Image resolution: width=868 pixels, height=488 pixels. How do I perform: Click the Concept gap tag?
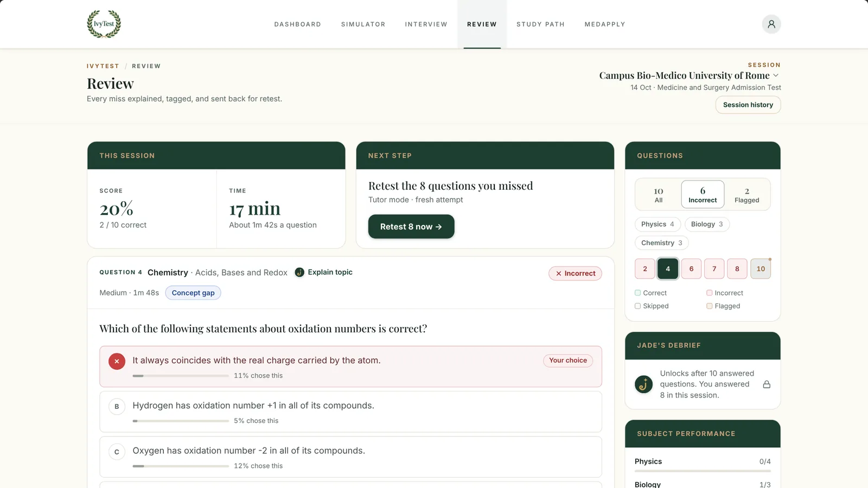193,293
